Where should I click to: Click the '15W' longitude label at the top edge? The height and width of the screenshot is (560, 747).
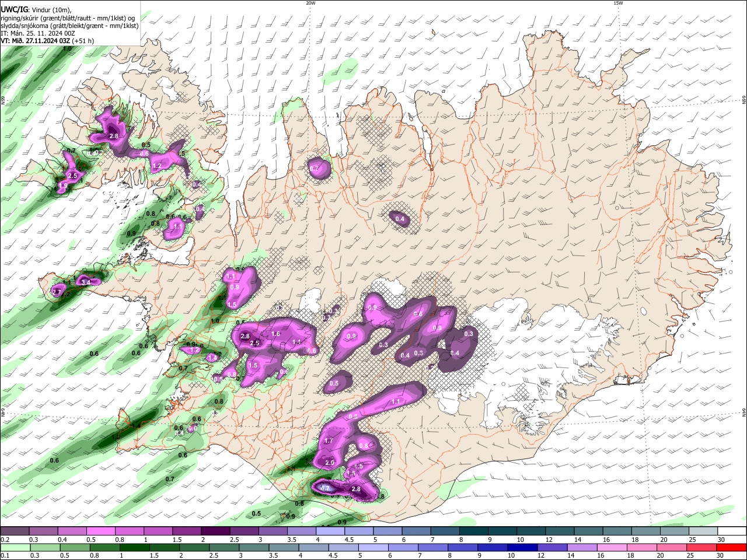pos(618,3)
